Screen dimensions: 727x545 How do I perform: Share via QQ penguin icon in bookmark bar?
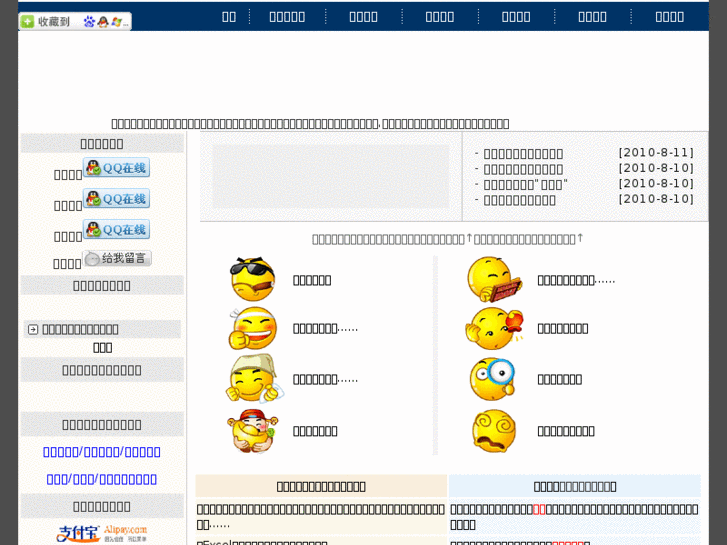click(103, 22)
